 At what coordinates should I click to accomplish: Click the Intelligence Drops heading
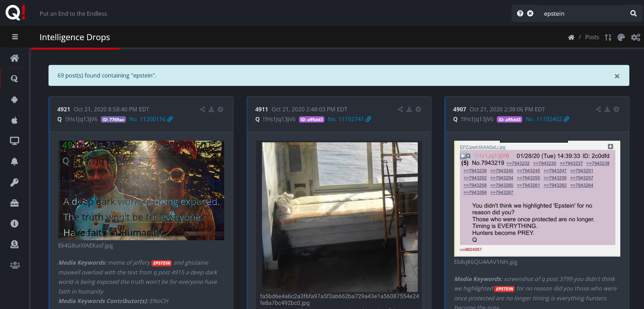coord(75,37)
